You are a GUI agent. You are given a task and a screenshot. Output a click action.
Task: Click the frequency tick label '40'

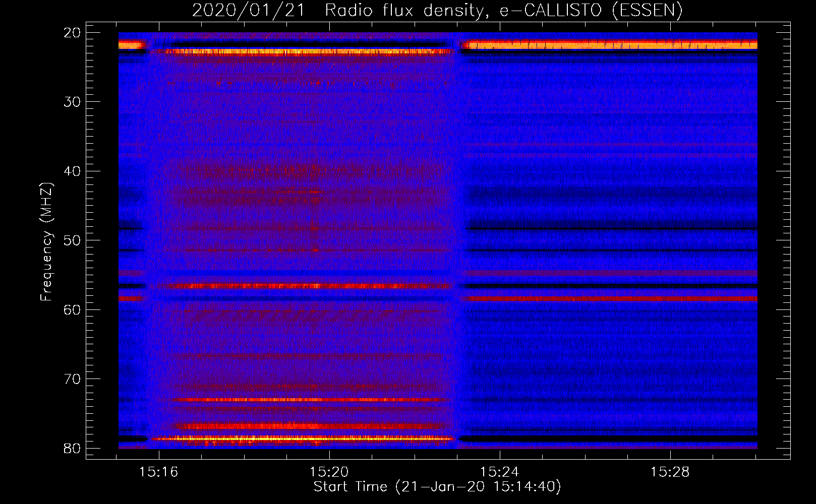[x=73, y=171]
